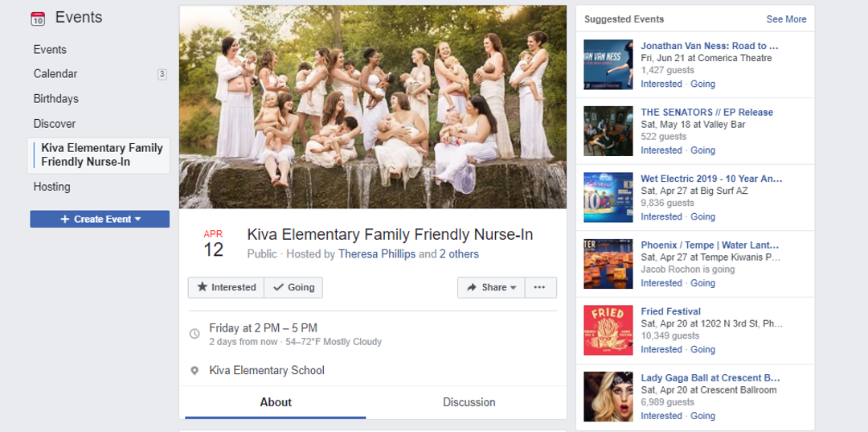Click the location pin icon by Kiva Elementary School
868x432 pixels.
point(194,371)
